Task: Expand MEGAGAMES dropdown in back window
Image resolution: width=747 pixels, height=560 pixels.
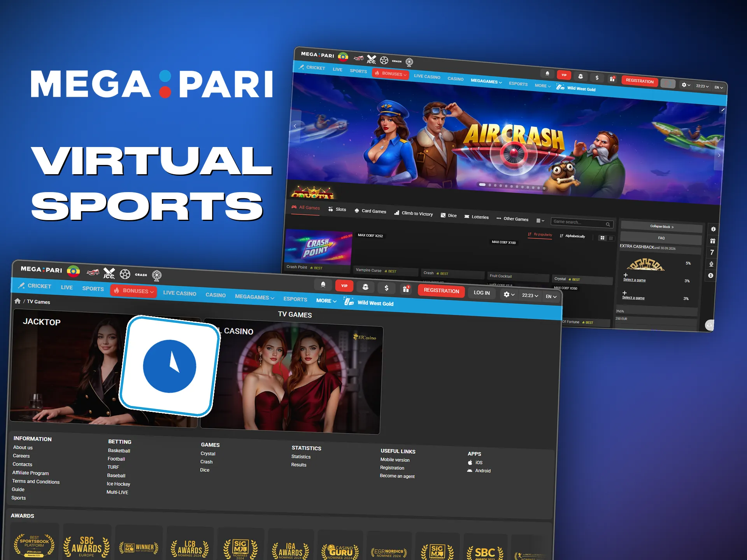Action: pos(486,81)
